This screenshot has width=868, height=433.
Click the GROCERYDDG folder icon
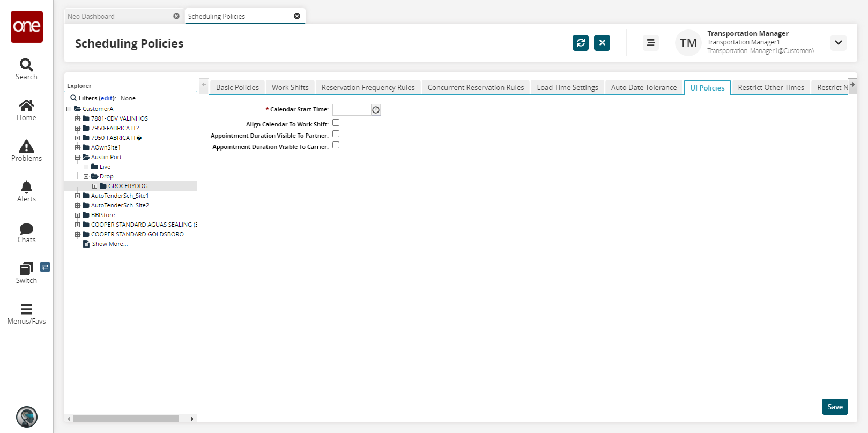click(x=103, y=186)
